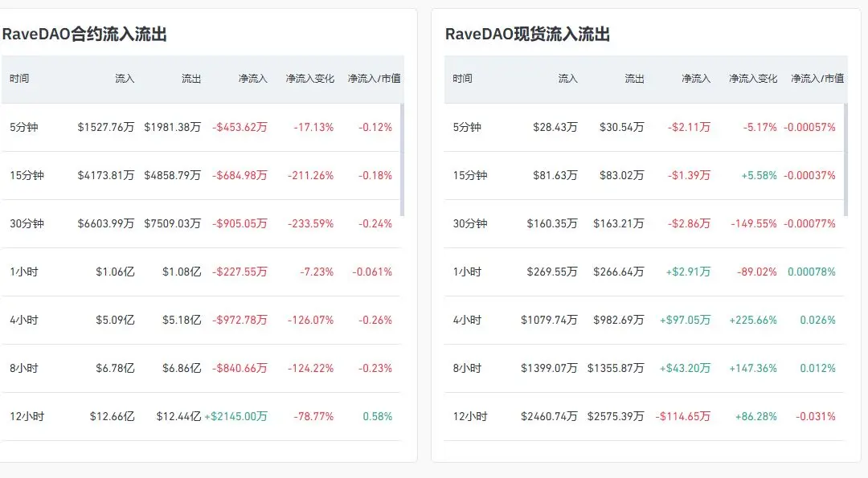Screen dimensions: 868x478
Task: Click the +225.66% spot change value
Action: coord(753,320)
